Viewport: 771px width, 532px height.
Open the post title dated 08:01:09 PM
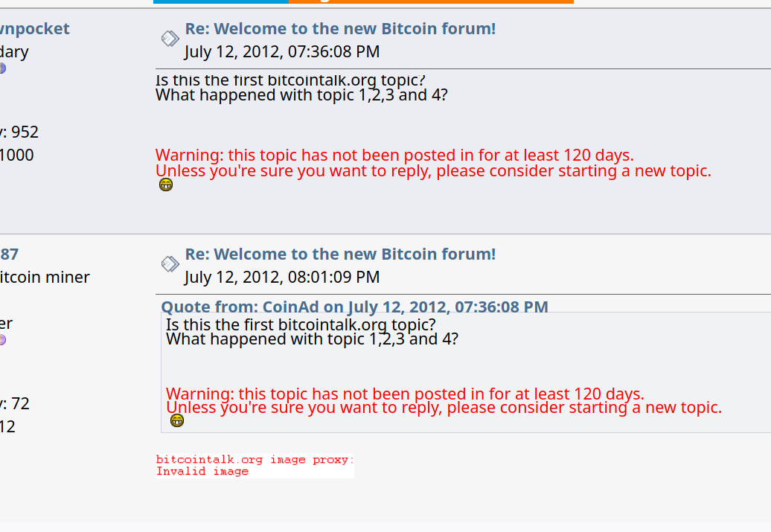[x=340, y=254]
